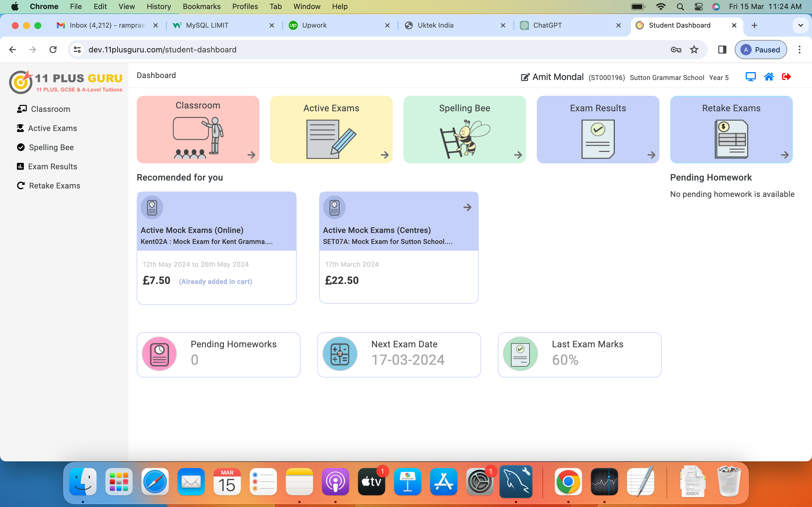Click Retake Exams sidebar link
Screen dimensions: 812x507
[x=54, y=185]
